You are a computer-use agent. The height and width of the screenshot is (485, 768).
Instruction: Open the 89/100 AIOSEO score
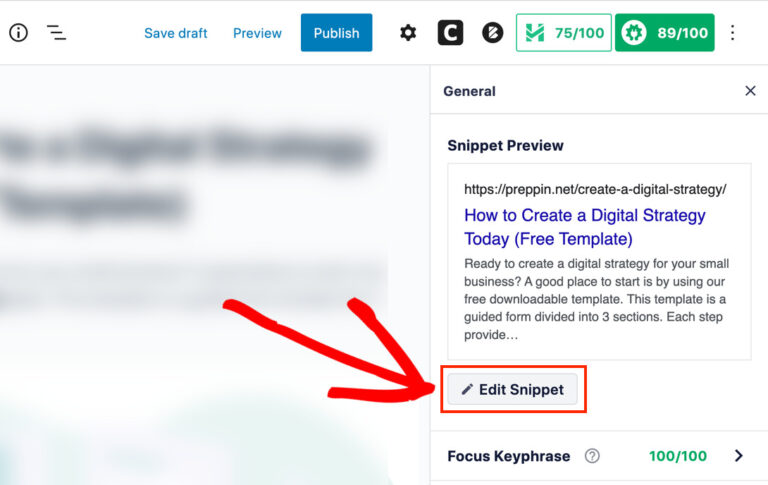(665, 33)
